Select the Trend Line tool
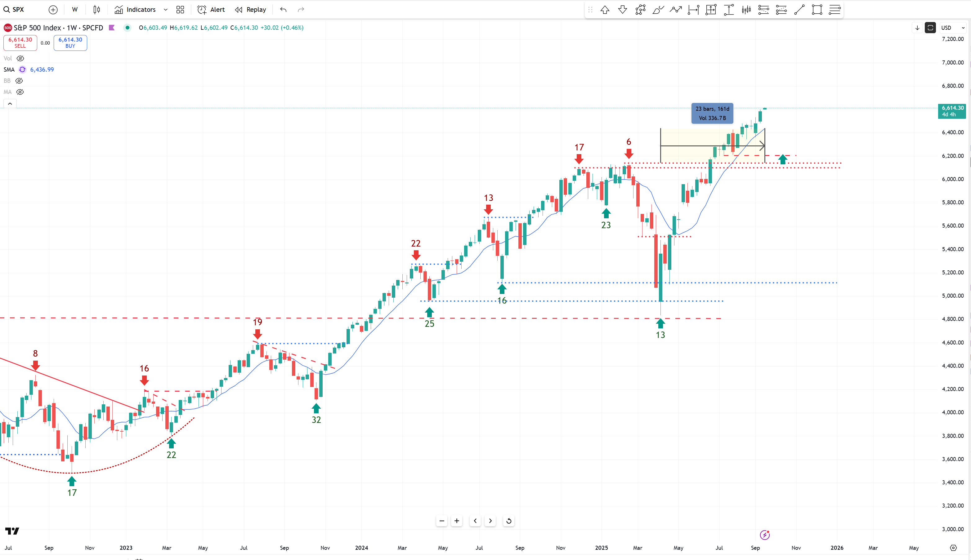Image resolution: width=971 pixels, height=560 pixels. coord(799,10)
